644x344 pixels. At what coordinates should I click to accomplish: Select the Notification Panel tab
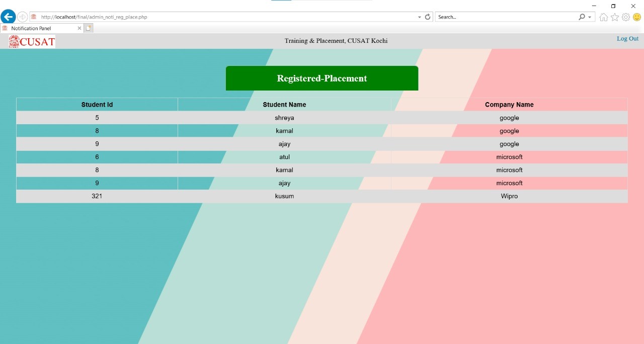pyautogui.click(x=41, y=28)
